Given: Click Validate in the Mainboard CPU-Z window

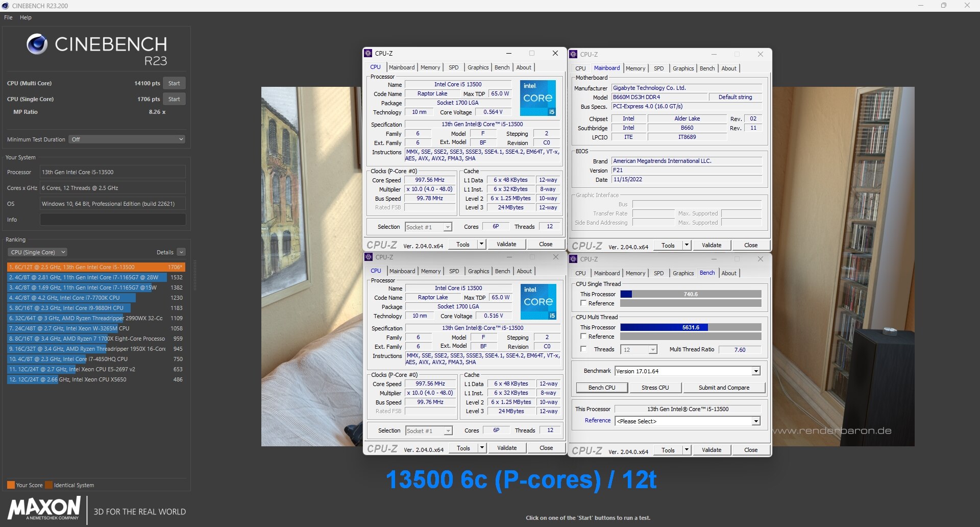Looking at the screenshot, I should pyautogui.click(x=711, y=245).
